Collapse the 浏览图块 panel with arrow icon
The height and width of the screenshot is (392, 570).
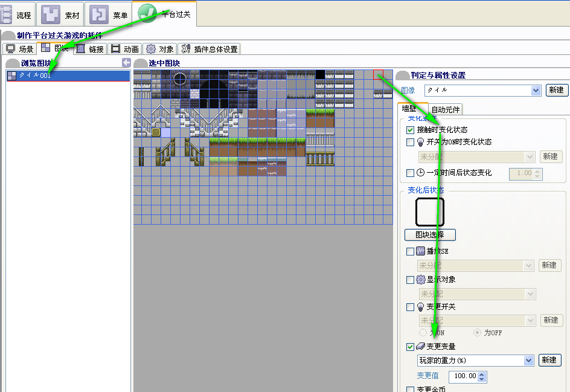click(x=126, y=63)
